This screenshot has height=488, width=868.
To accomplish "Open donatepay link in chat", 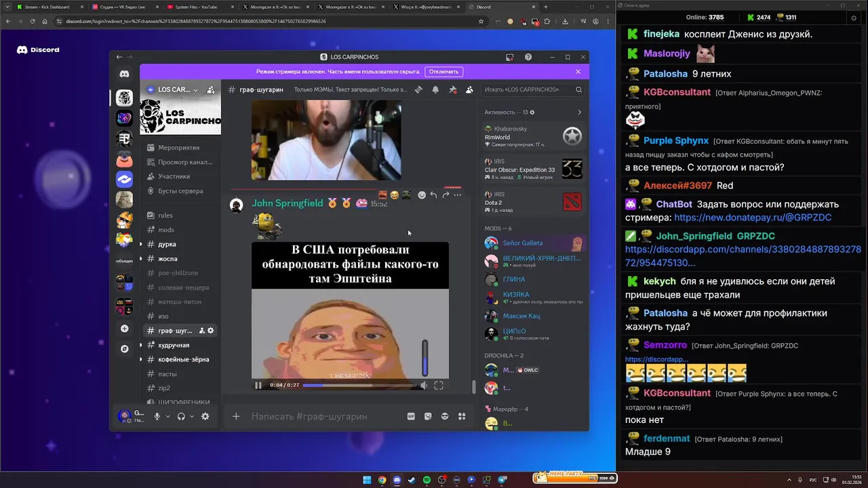I will click(x=753, y=218).
